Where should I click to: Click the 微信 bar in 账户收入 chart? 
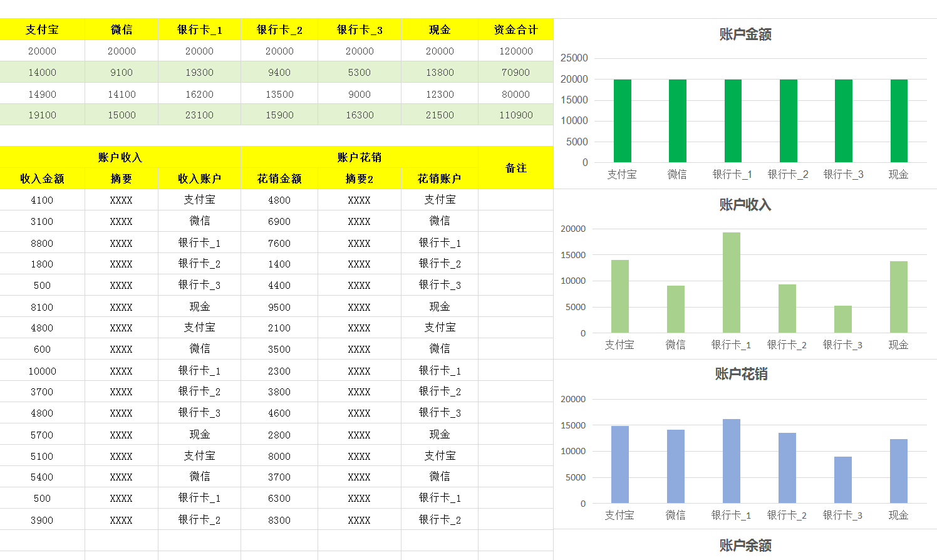click(676, 309)
